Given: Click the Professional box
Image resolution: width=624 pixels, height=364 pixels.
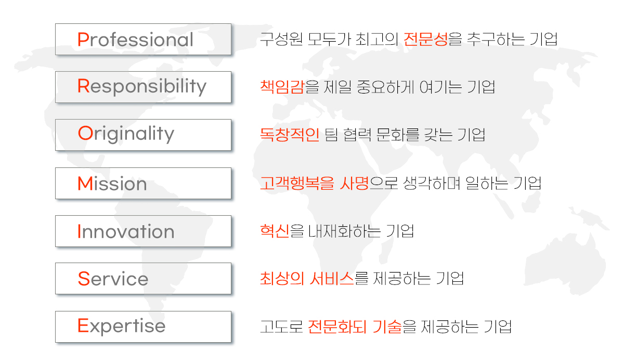Looking at the screenshot, I should [143, 39].
